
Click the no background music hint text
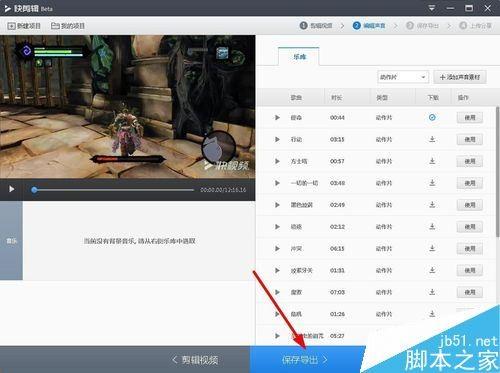tap(139, 241)
